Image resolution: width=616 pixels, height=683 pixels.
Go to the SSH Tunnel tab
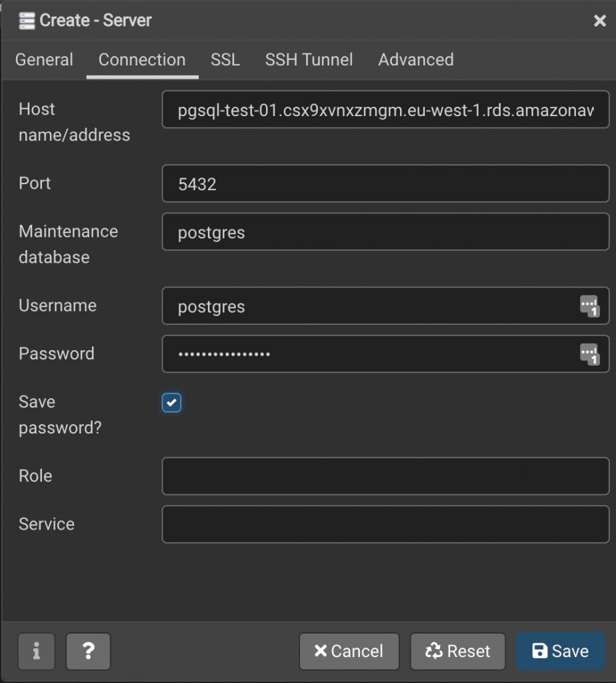click(309, 59)
